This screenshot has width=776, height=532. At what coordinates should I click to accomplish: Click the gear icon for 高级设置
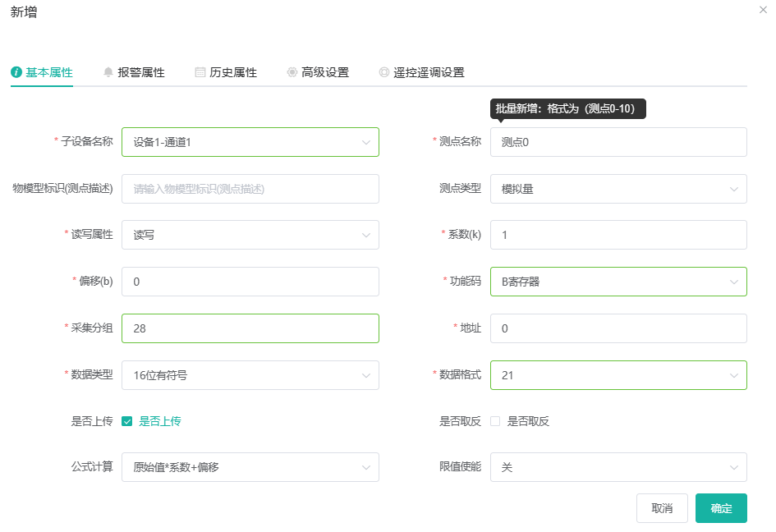pos(292,72)
